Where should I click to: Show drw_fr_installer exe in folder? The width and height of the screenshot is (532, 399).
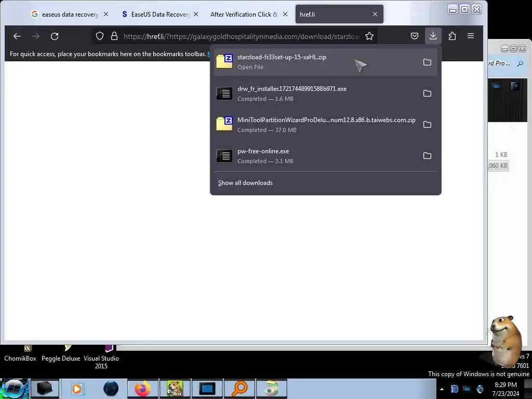click(x=427, y=94)
